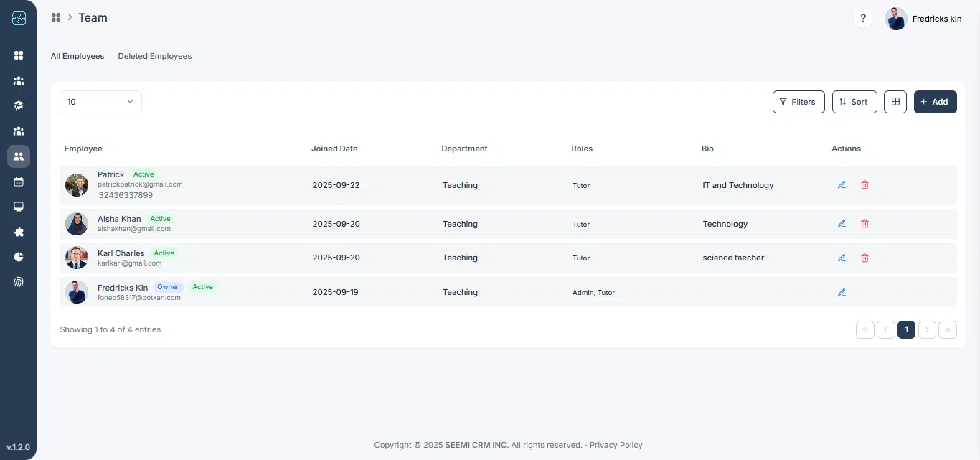Screen dimensions: 980x460
Task: Click the breadcrumb grid home icon
Action: coord(56,17)
